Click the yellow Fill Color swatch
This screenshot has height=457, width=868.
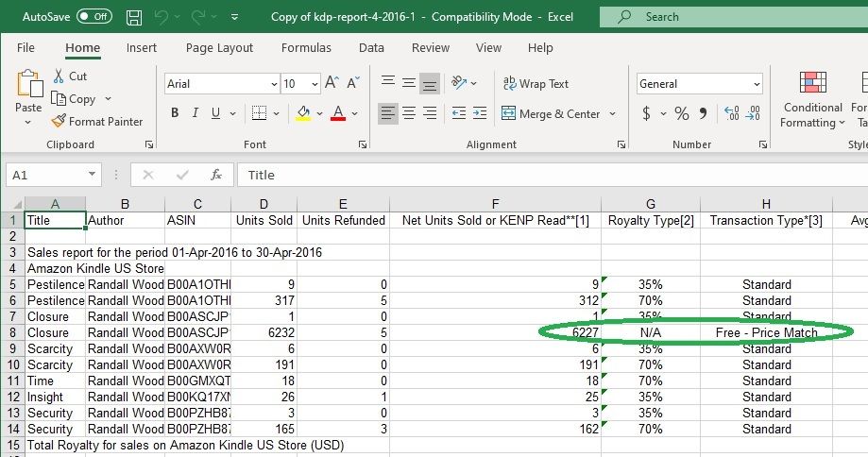point(303,113)
